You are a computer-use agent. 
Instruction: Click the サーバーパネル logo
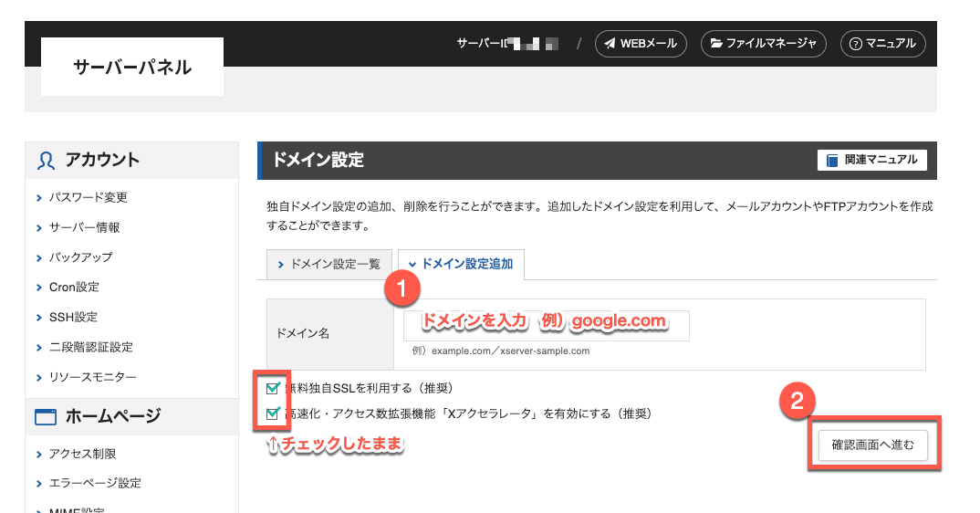click(132, 67)
